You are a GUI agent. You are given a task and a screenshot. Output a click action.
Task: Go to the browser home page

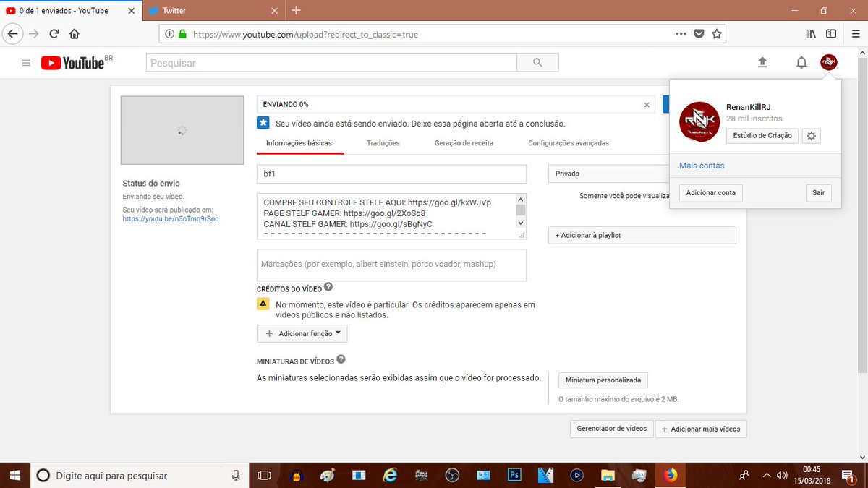coord(75,34)
